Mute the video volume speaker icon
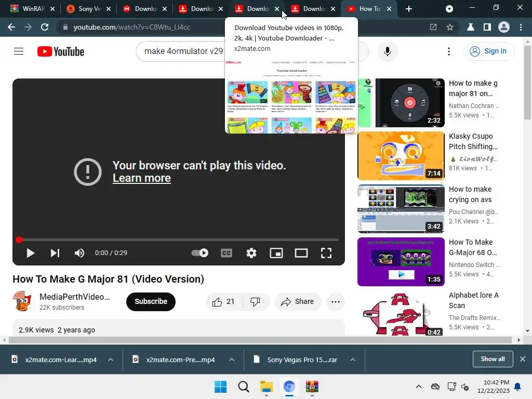This screenshot has height=399, width=532. [x=79, y=253]
